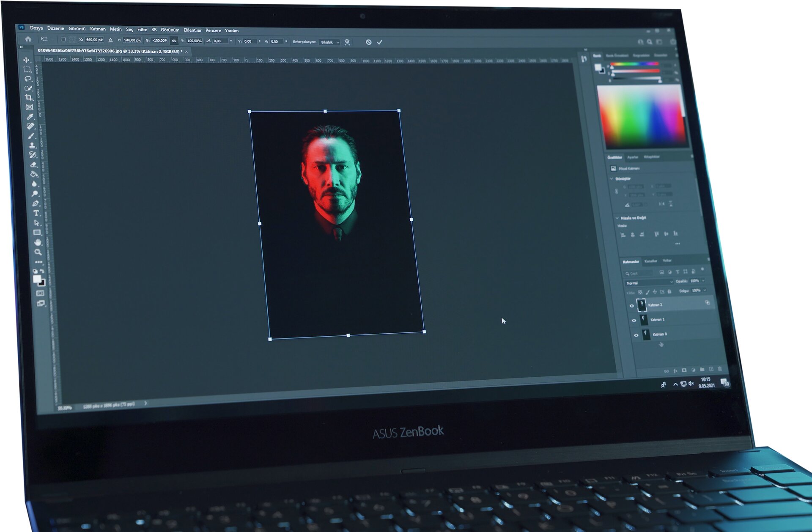Select the Lasso tool

[28, 79]
